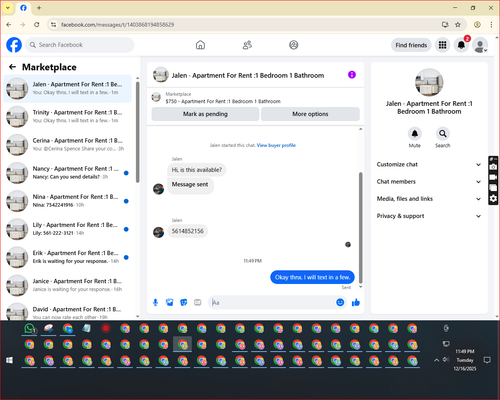Open the Friends icon in top navigation
Screen dimensions: 500x400
click(247, 45)
